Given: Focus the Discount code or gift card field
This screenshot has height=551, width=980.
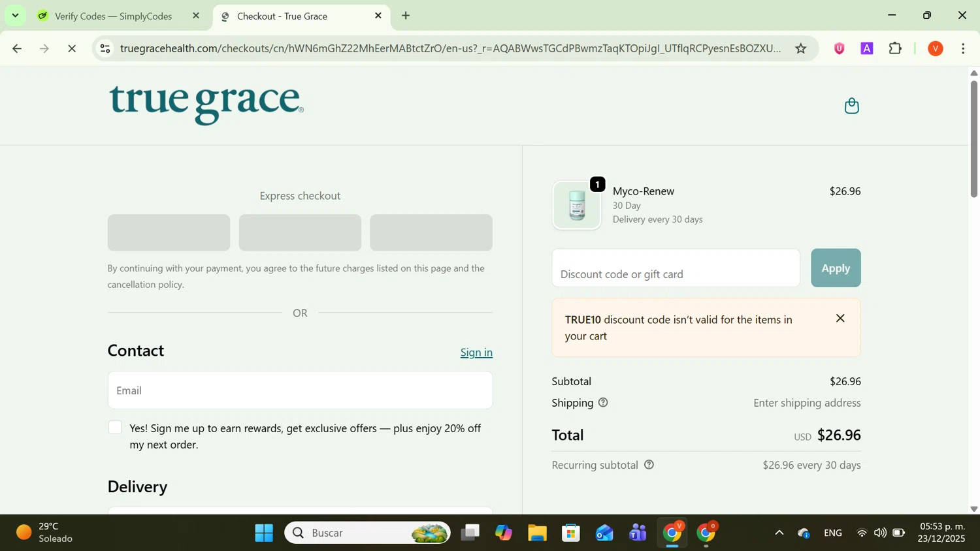Looking at the screenshot, I should tap(676, 268).
